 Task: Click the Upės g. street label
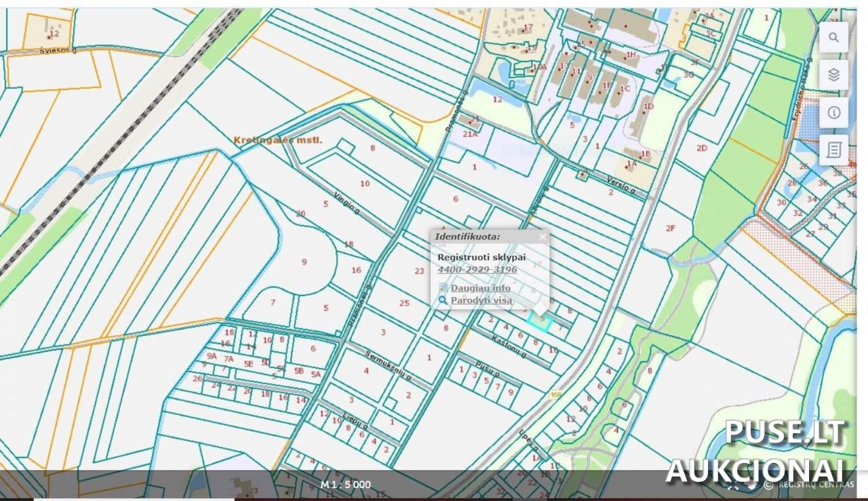[528, 439]
